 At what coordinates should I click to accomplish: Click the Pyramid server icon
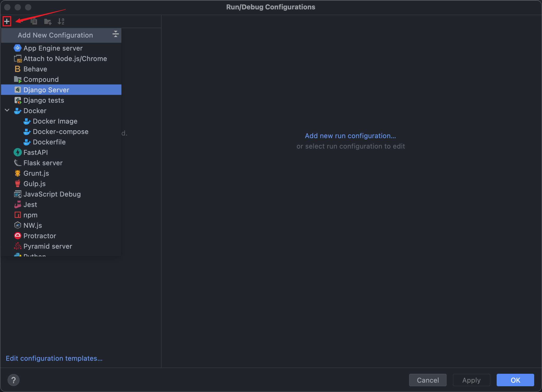click(x=17, y=246)
